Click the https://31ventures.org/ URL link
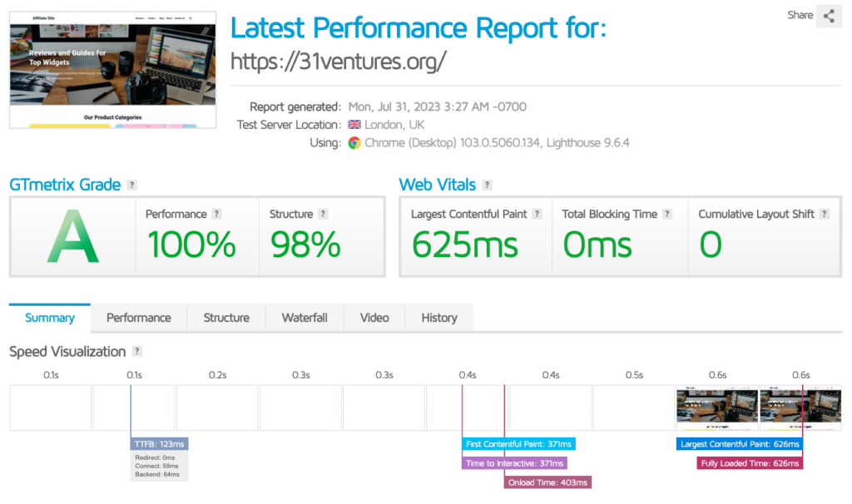 pos(339,62)
